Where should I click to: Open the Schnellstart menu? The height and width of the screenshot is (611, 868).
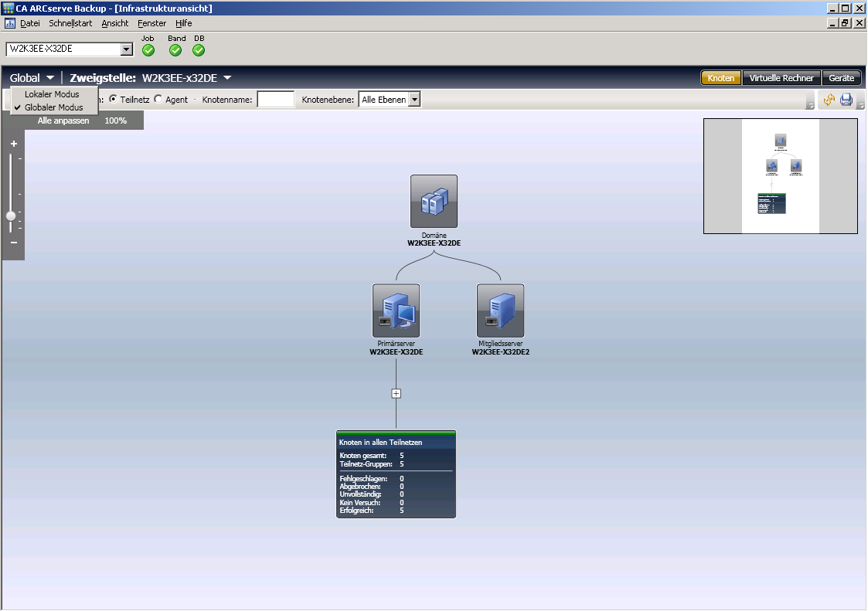pos(70,23)
